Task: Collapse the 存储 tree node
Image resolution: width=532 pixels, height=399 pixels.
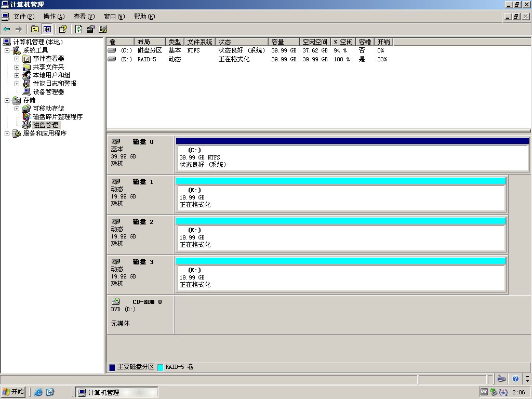Action: pos(7,100)
